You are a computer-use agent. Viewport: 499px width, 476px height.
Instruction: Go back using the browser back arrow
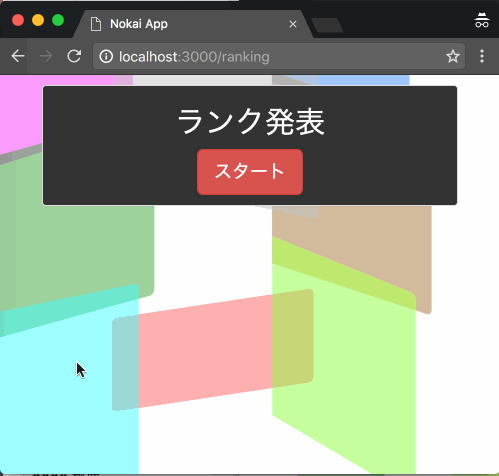click(x=18, y=56)
